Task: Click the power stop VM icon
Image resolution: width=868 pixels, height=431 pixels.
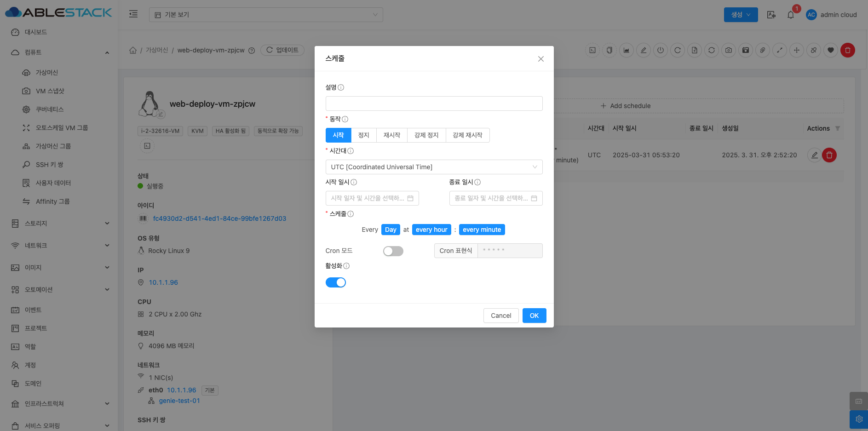Action: pos(660,50)
